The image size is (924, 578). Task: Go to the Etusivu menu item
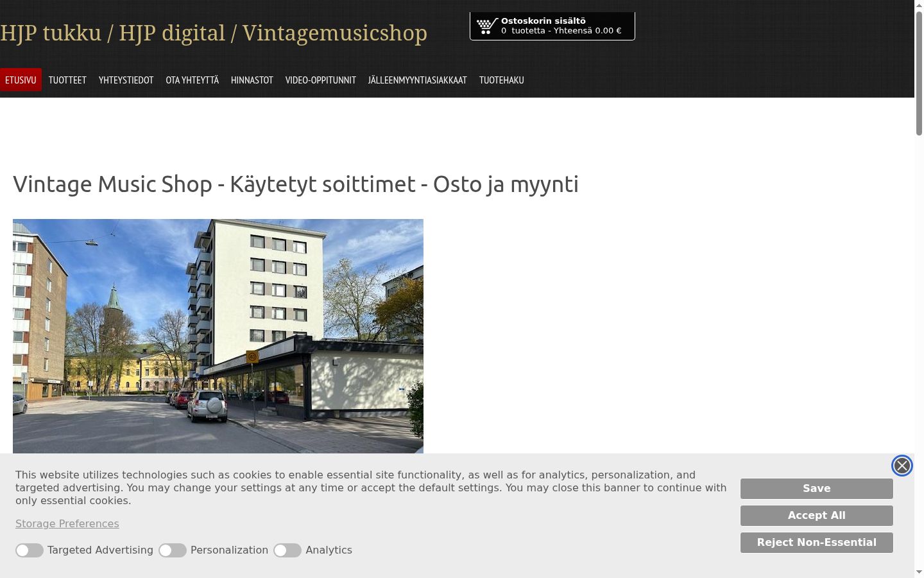coord(21,80)
